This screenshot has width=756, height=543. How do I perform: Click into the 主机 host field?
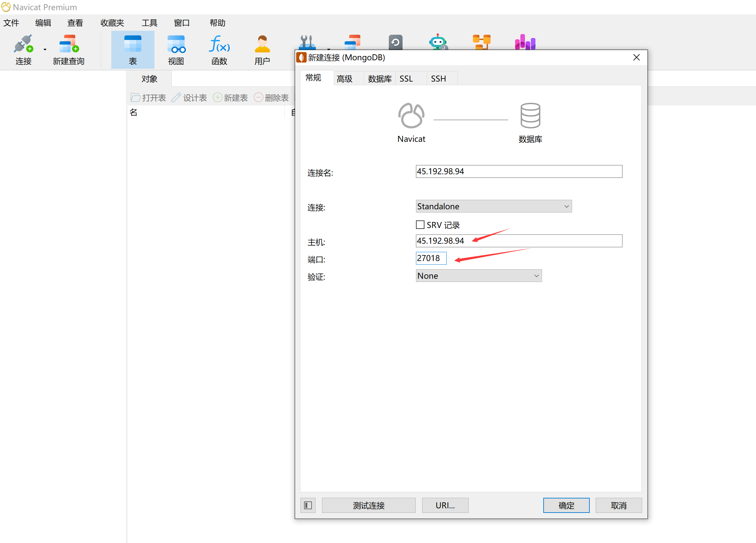click(519, 241)
